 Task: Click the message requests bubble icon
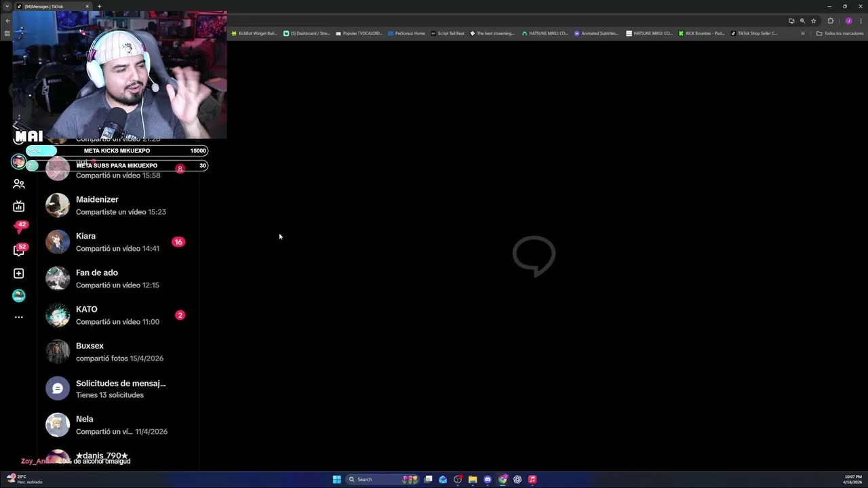coord(58,388)
